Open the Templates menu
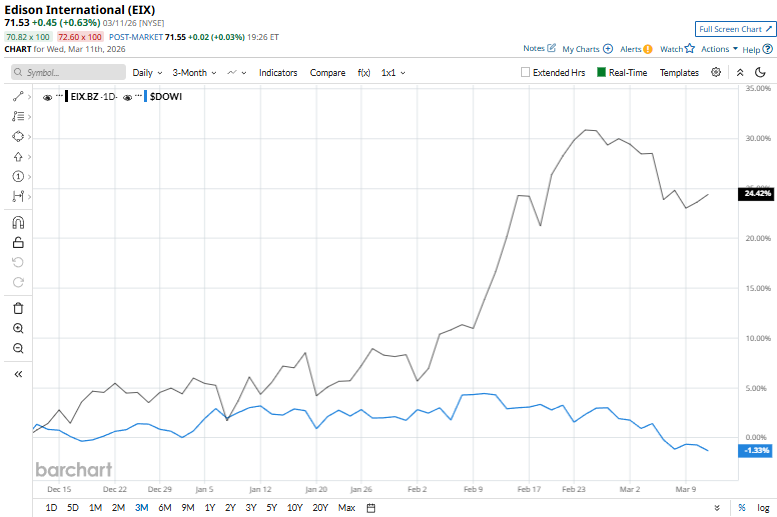This screenshot has height=517, width=777. [679, 72]
